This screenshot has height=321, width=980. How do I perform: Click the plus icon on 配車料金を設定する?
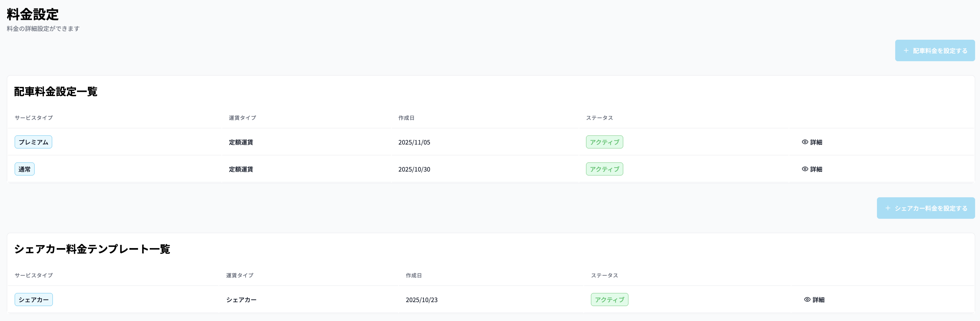click(x=906, y=50)
